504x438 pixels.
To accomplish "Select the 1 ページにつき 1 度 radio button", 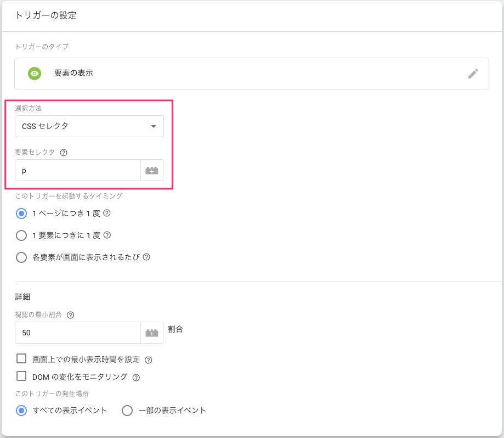I will (x=21, y=214).
